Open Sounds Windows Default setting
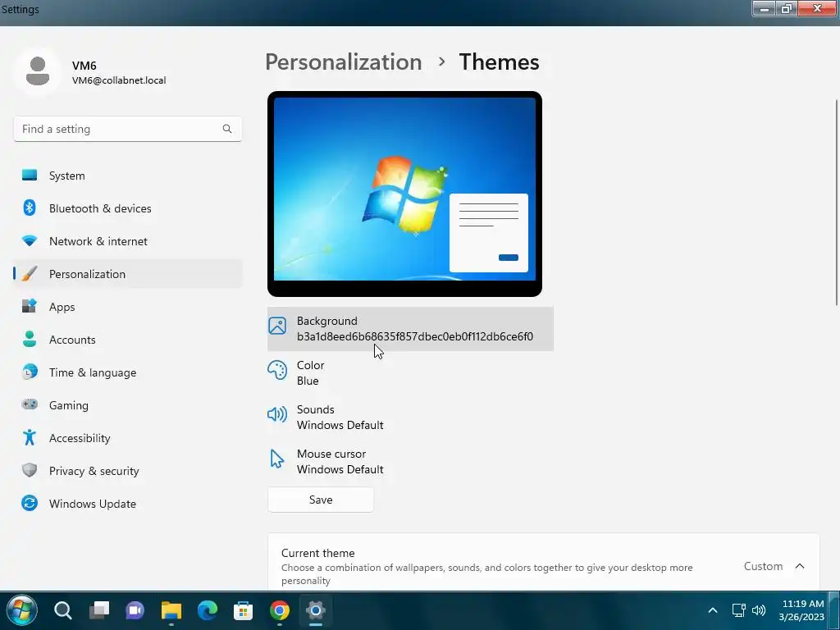Image resolution: width=840 pixels, height=630 pixels. coord(410,418)
